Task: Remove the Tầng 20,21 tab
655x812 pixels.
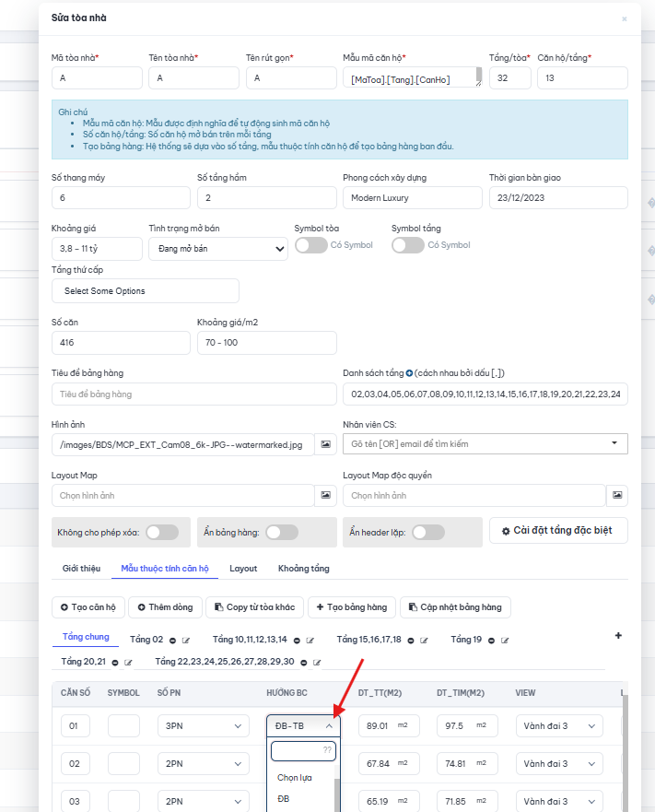Action: coord(115,663)
